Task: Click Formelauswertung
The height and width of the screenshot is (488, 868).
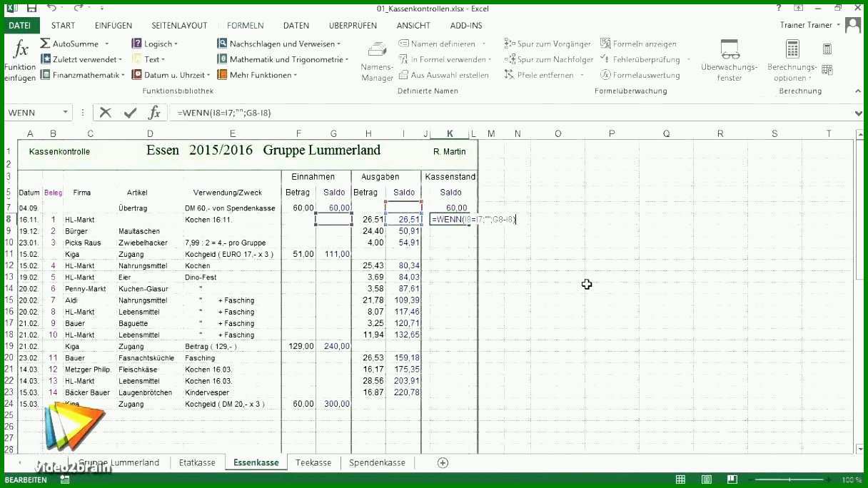Action: coord(640,75)
